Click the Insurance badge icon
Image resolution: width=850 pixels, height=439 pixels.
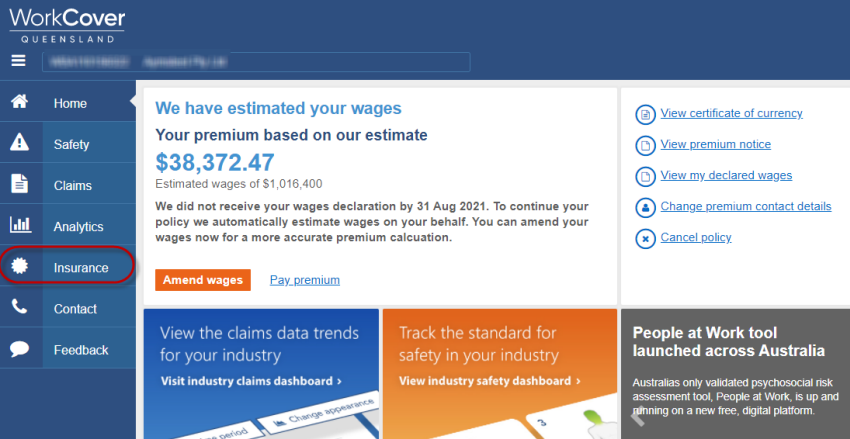[x=21, y=267]
